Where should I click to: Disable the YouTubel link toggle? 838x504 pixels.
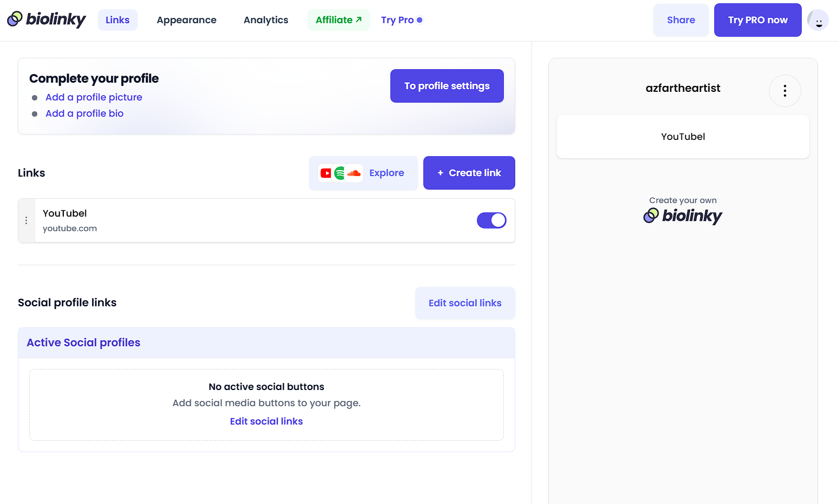491,220
